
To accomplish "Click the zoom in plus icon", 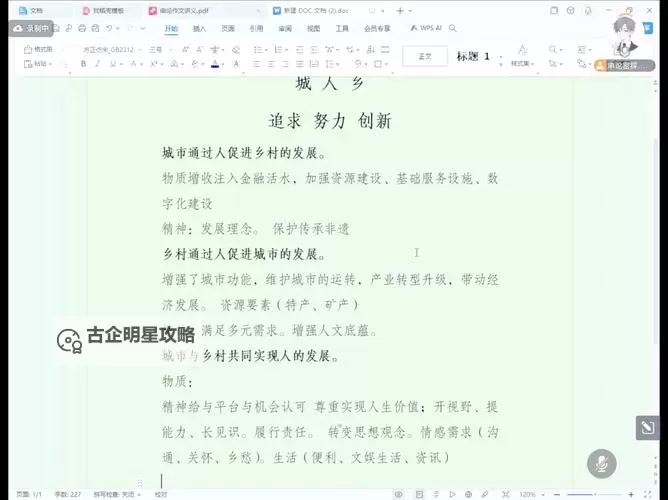I will [x=631, y=494].
